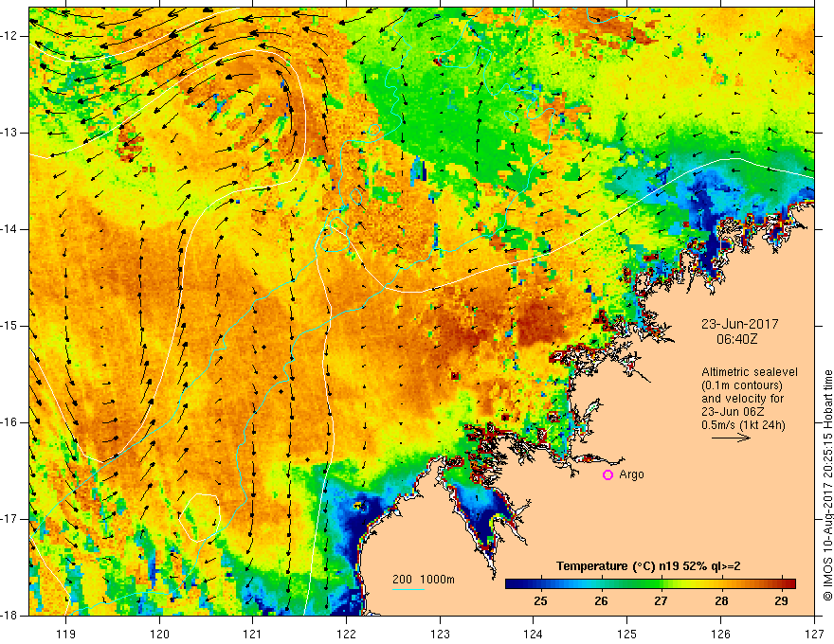
Task: Click the IMOS copyright timestamp text
Action: coord(827,485)
